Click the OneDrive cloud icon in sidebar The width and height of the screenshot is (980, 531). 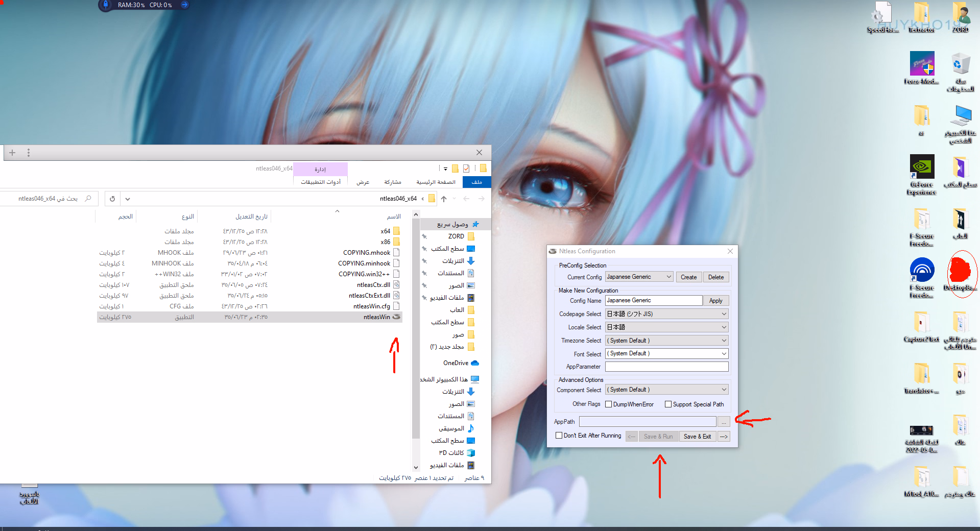pos(474,363)
